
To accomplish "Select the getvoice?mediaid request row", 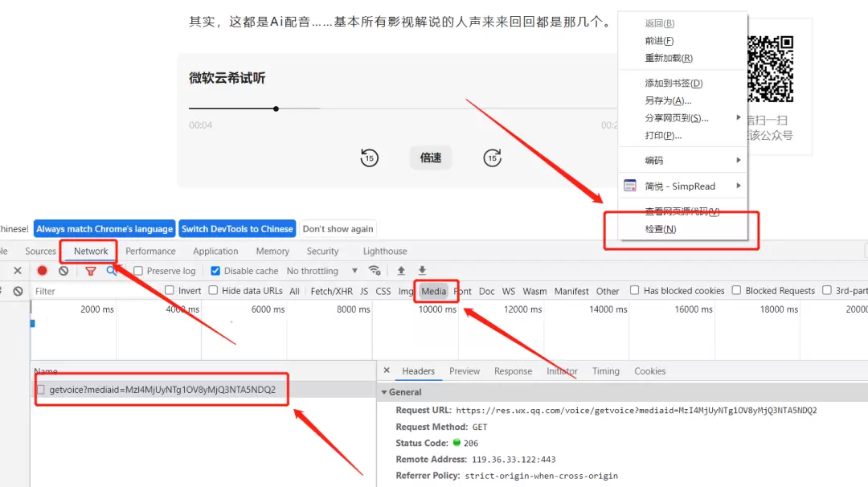I will pyautogui.click(x=203, y=390).
